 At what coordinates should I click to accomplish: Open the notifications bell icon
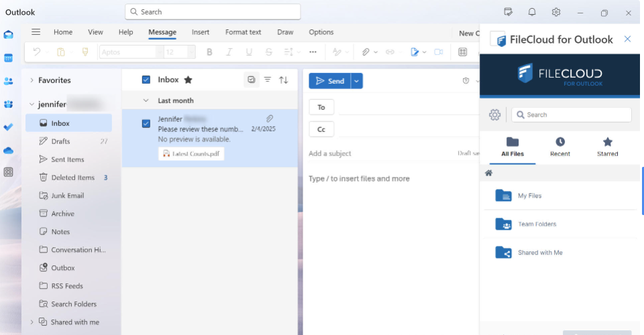coord(532,12)
